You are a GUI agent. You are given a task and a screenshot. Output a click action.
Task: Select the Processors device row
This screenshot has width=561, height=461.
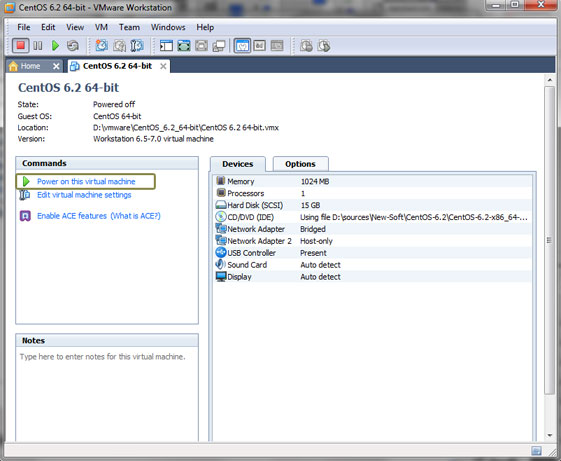(372, 193)
